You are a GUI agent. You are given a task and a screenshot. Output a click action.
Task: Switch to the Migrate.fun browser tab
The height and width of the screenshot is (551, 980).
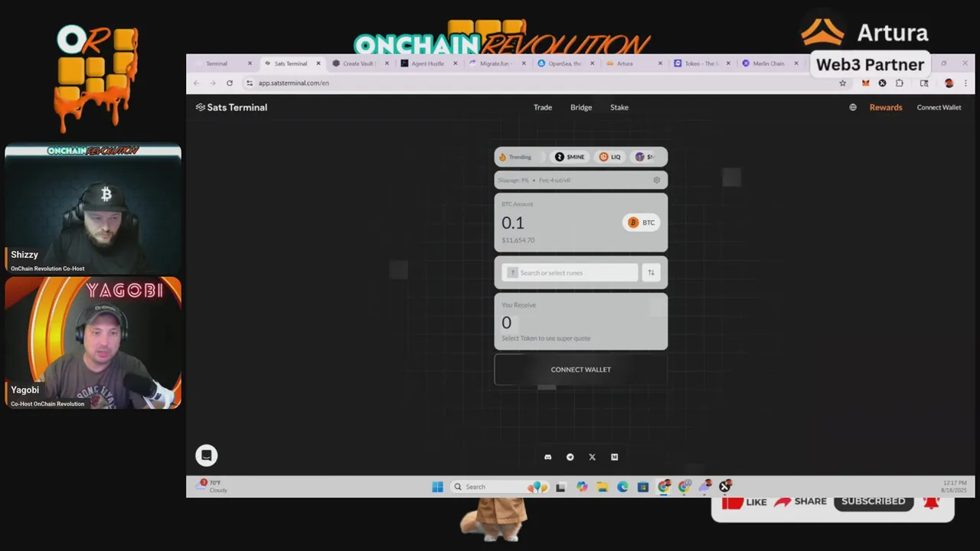495,64
